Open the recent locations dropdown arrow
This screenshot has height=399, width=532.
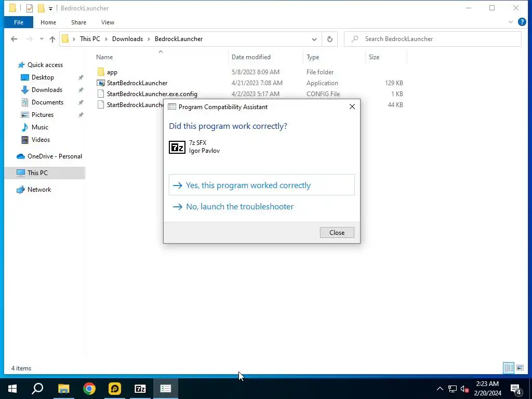pyautogui.click(x=42, y=38)
